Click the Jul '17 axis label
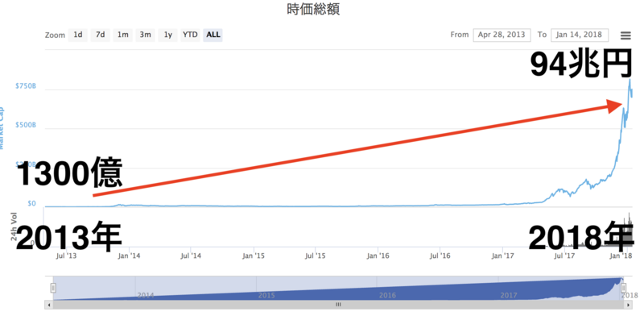This screenshot has height=316, width=644. (x=564, y=256)
